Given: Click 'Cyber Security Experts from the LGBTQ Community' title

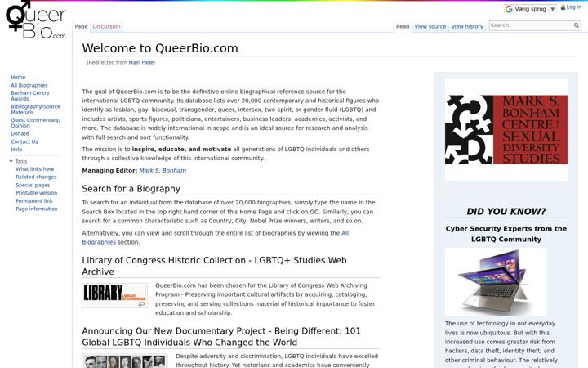Looking at the screenshot, I should point(506,234).
